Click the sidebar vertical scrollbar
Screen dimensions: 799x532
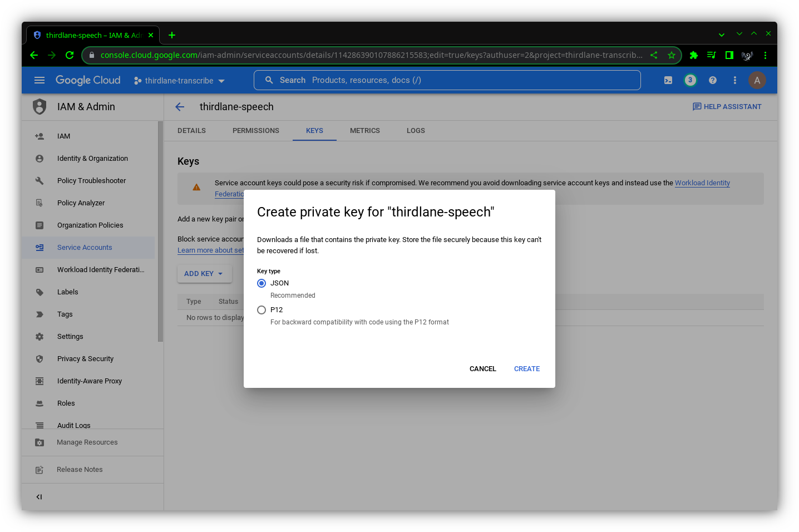coord(160,231)
